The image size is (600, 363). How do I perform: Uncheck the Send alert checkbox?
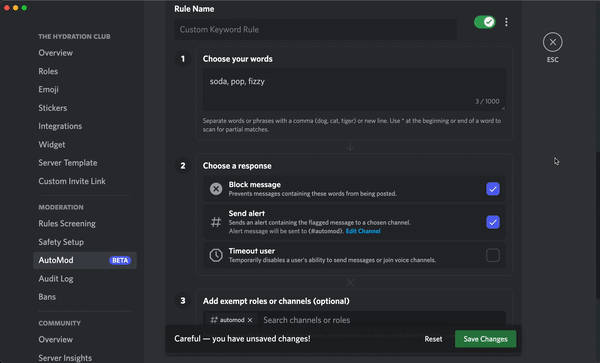point(492,222)
